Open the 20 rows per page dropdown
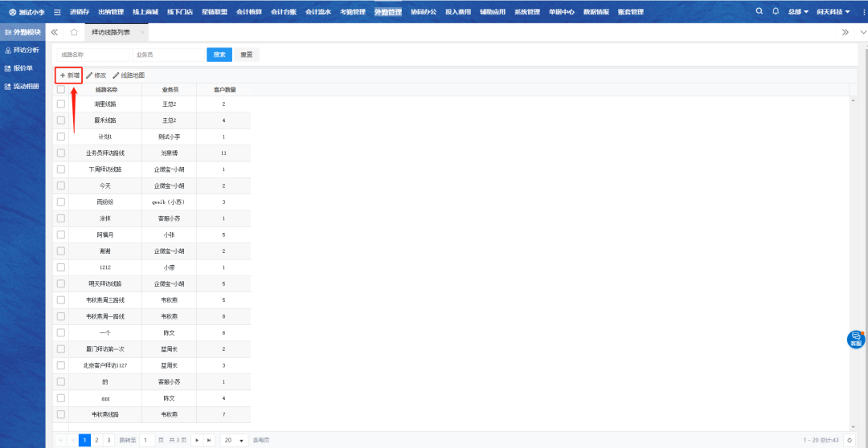This screenshot has height=448, width=868. (x=234, y=440)
